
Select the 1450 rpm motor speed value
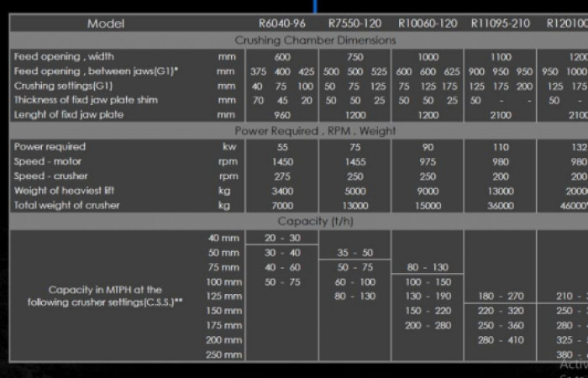[282, 161]
